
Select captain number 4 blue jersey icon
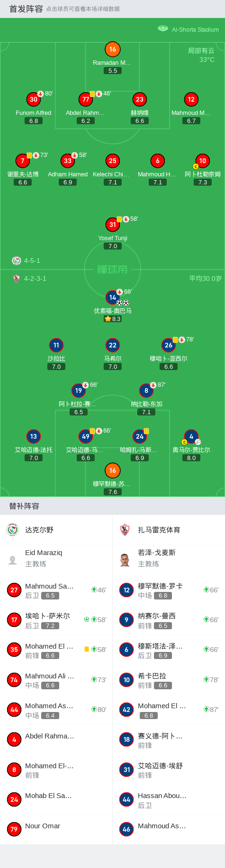[x=191, y=436]
